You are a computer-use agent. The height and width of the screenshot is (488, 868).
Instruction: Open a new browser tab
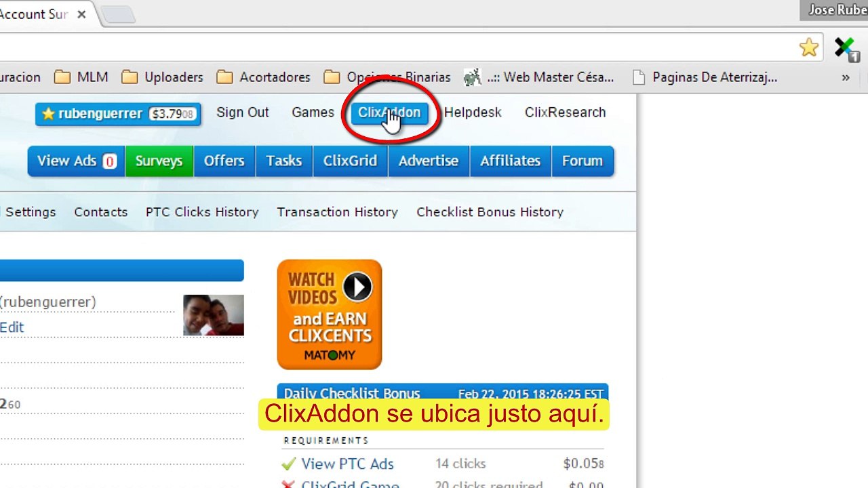point(118,15)
